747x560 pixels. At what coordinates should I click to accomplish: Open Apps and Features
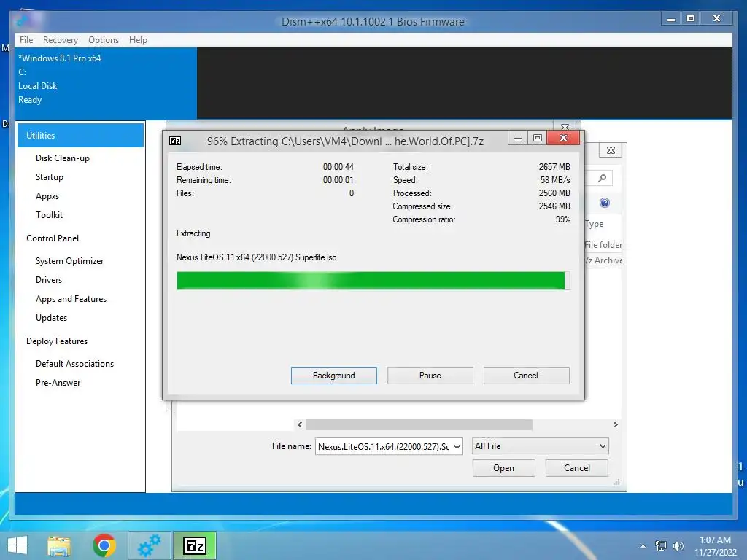pyautogui.click(x=71, y=298)
